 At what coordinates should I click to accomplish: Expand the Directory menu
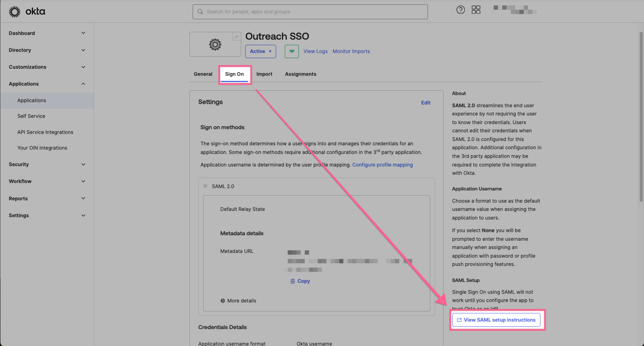point(47,50)
